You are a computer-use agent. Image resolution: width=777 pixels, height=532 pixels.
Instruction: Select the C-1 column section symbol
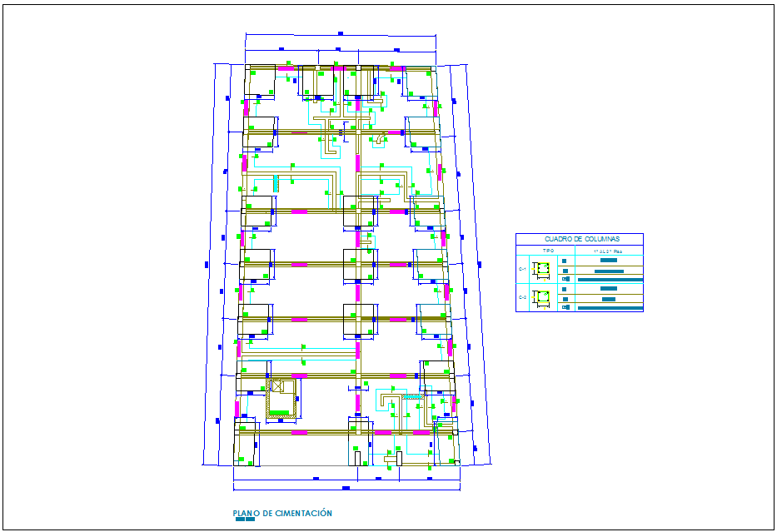pyautogui.click(x=543, y=268)
